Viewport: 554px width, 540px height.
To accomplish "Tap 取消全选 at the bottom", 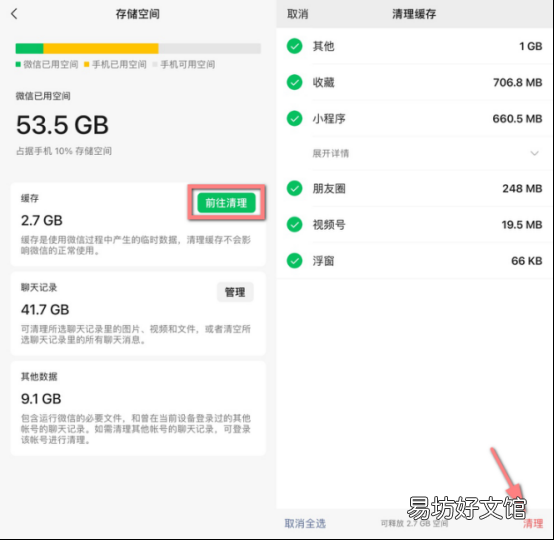I will pos(305,523).
